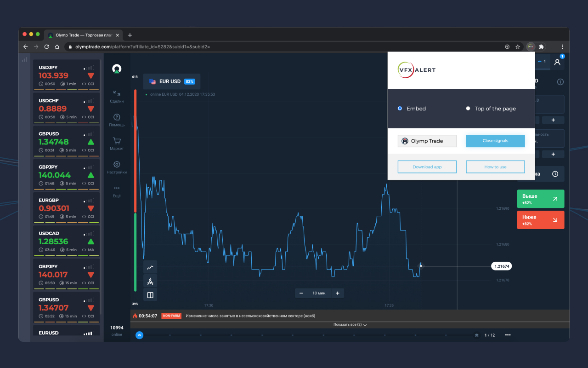The width and height of the screenshot is (588, 368).
Task: Zoom out chart timeframe with minus
Action: 301,293
